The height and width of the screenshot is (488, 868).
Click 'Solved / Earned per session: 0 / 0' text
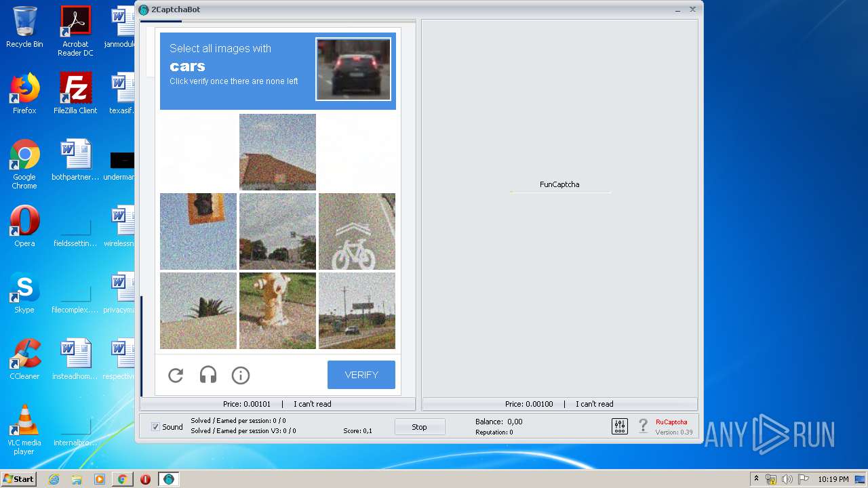(239, 421)
